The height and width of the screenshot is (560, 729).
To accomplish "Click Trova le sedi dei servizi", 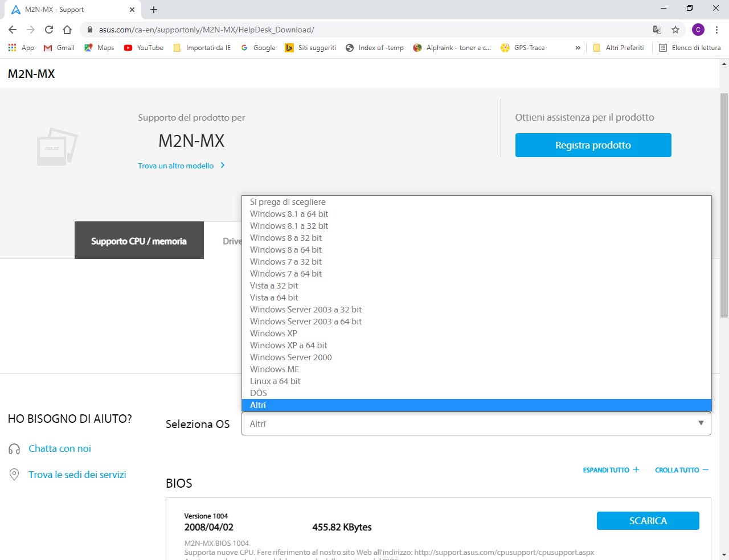I will (77, 475).
